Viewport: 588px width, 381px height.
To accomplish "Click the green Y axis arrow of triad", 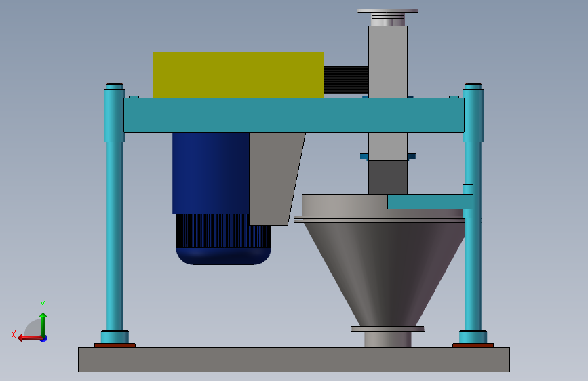I will (x=43, y=325).
